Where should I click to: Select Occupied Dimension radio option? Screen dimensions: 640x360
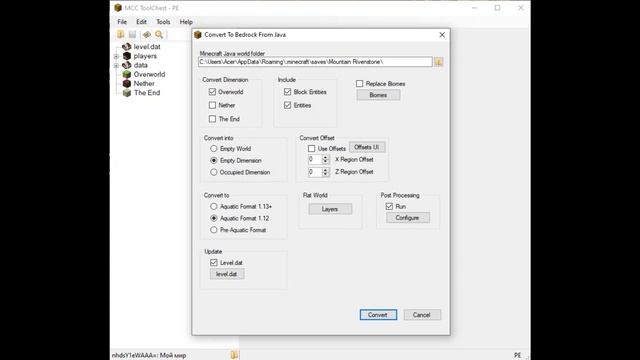(213, 172)
